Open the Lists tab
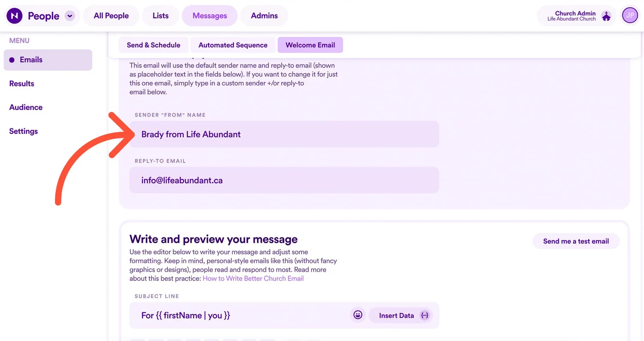 pyautogui.click(x=160, y=15)
